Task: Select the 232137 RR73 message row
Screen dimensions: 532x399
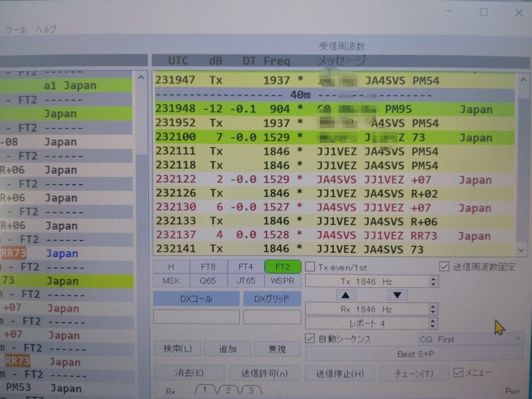Action: [x=335, y=235]
